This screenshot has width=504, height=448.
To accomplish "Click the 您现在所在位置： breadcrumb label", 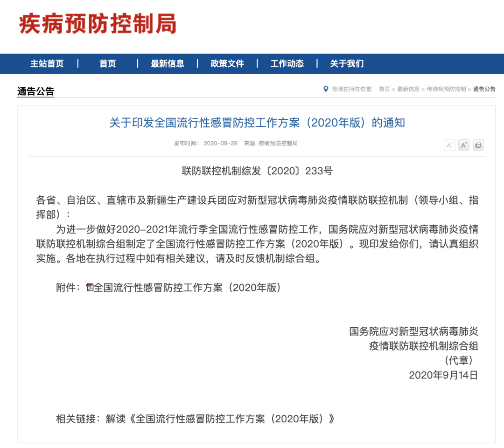I will coord(353,89).
